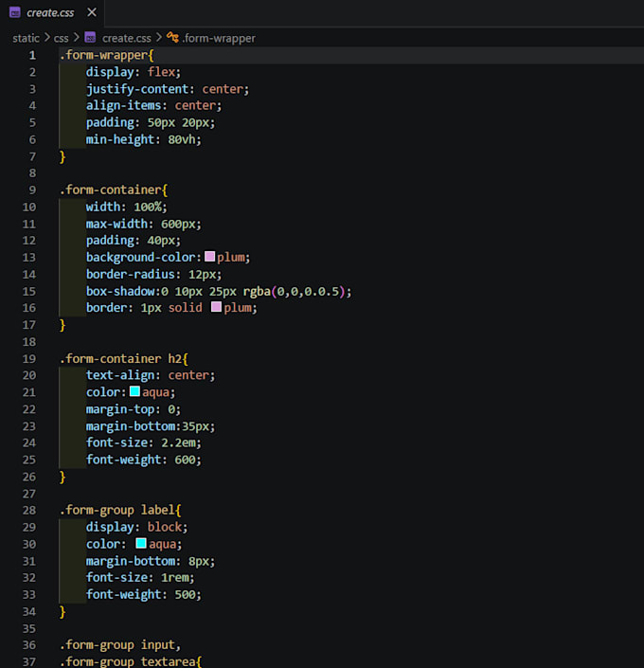
Task: Click 'margin-top: 0;' declaration
Action: point(134,409)
